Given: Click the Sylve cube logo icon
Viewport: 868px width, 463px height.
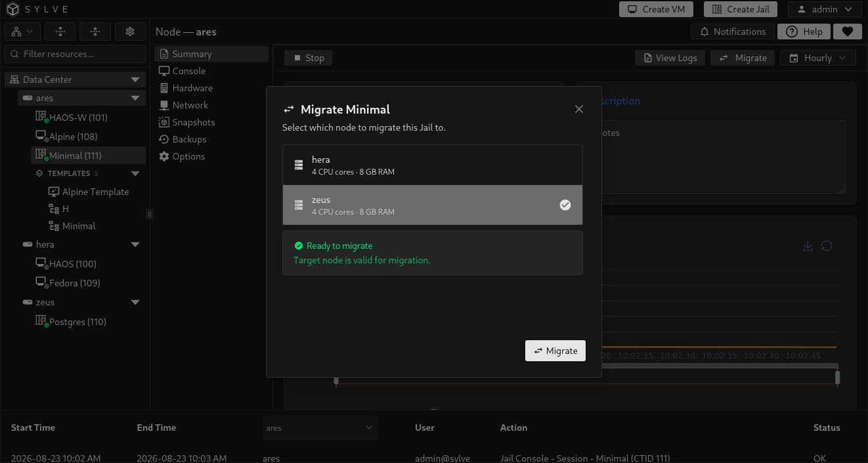Looking at the screenshot, I should click(x=13, y=9).
